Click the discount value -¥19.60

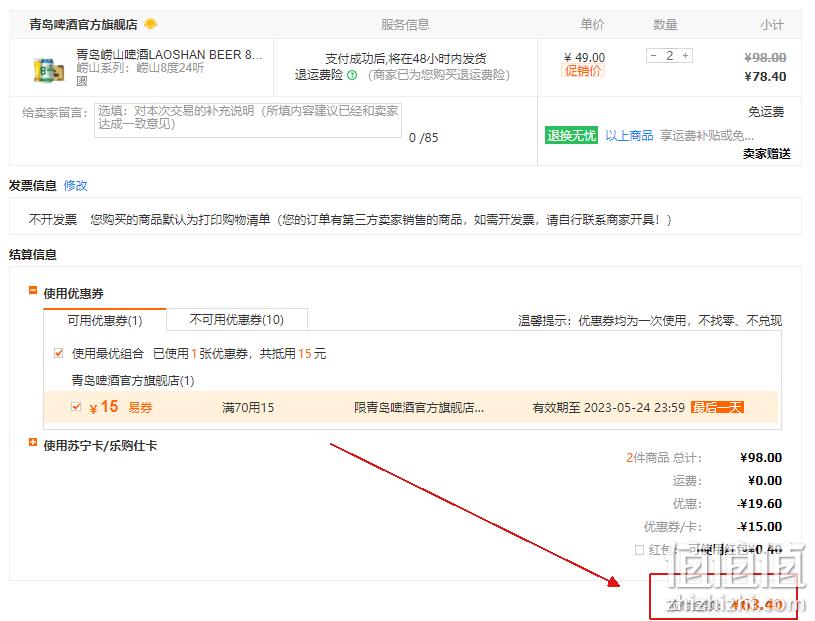[759, 504]
